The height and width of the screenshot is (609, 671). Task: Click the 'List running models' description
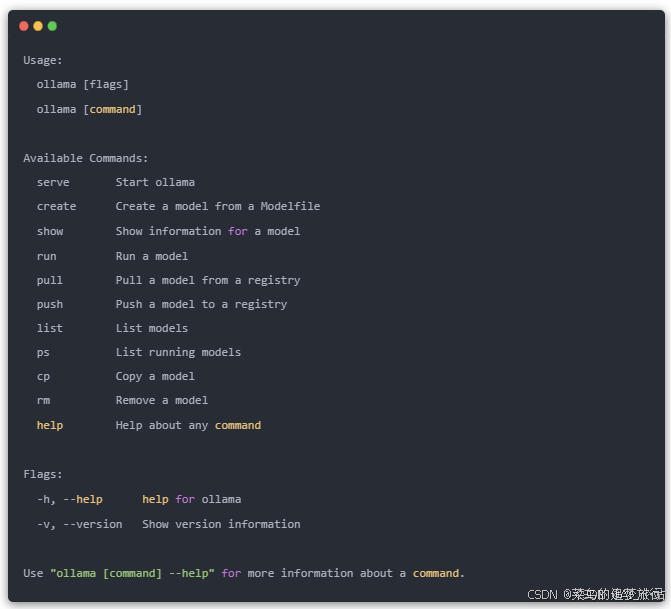pyautogui.click(x=178, y=353)
